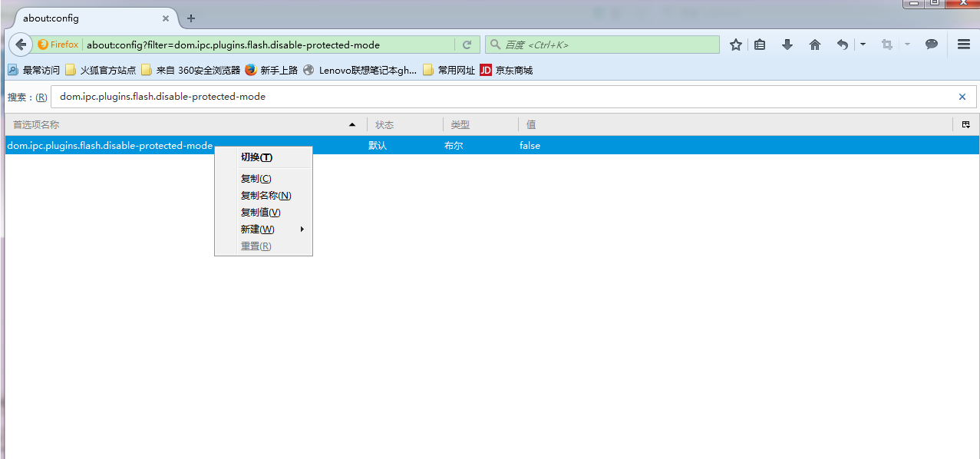Choose 切换(T) from context menu
Viewport: 980px width, 459px height.
(263, 157)
